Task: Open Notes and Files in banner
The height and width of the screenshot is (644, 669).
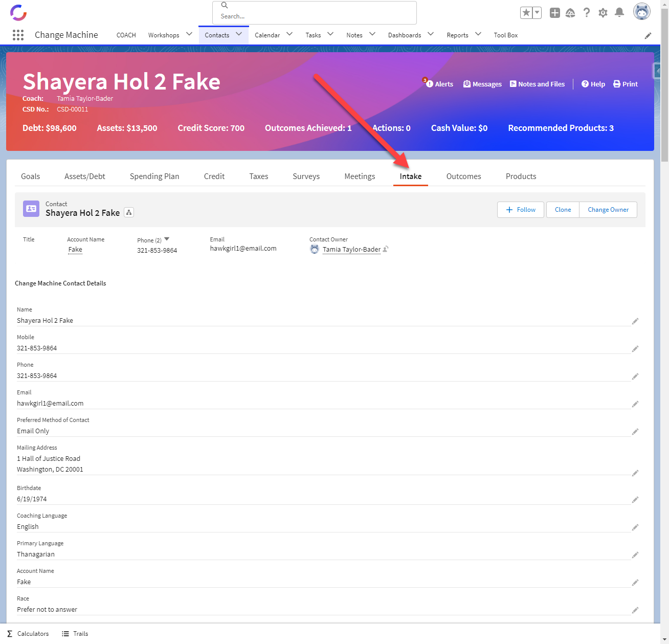Action: coord(537,84)
